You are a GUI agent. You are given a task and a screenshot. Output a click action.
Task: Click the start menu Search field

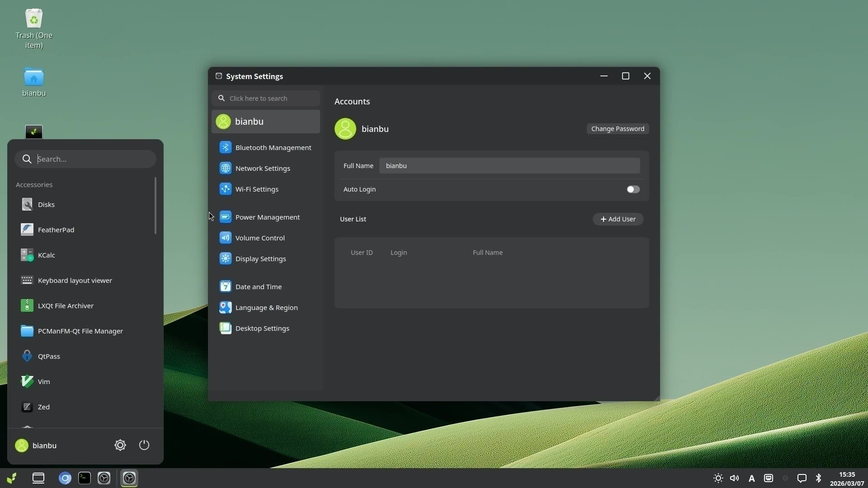(85, 159)
